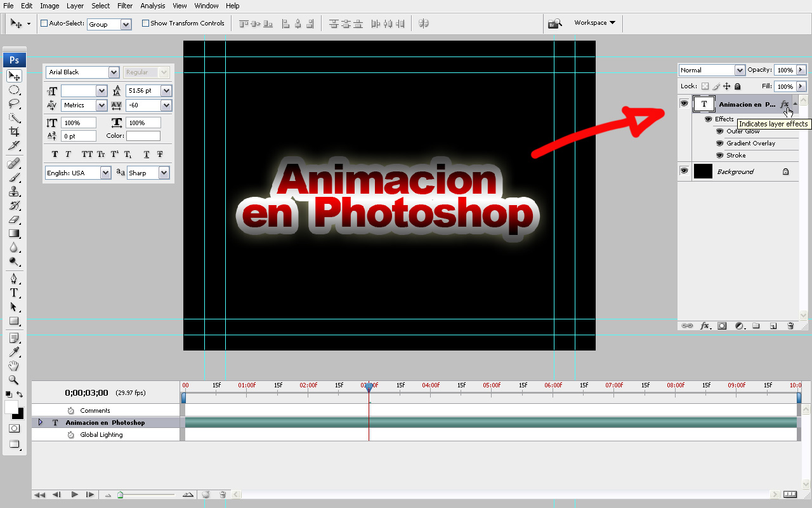Select the Path Selection tool
This screenshot has height=508, width=812.
click(x=14, y=307)
